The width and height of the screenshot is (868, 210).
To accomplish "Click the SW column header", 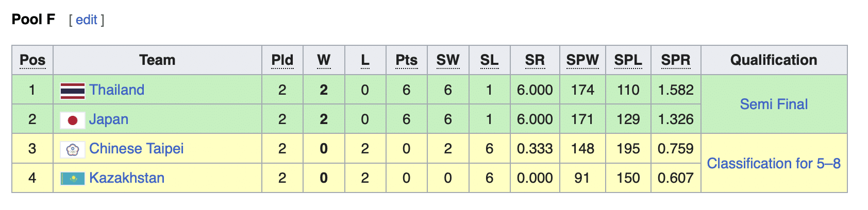I will pos(447,60).
